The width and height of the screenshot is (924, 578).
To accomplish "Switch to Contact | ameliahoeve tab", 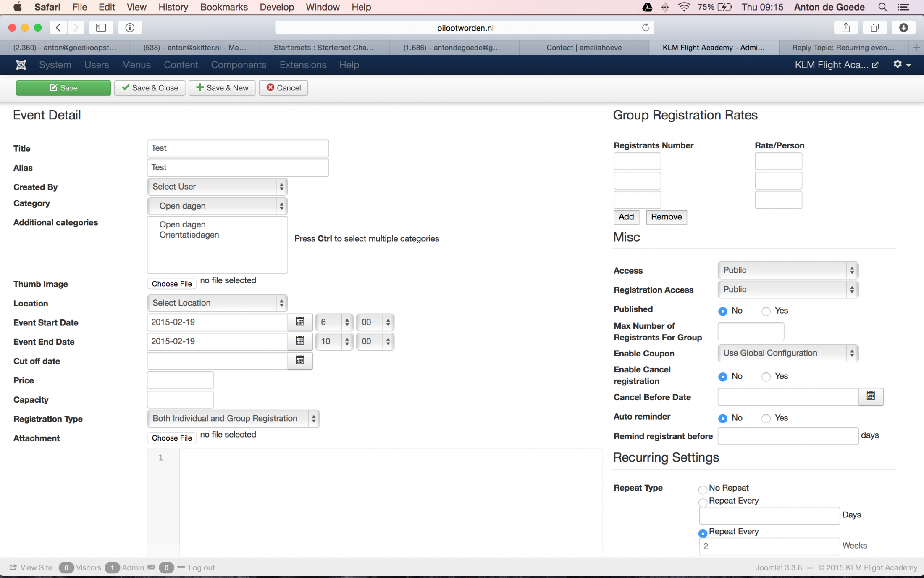I will tap(584, 48).
